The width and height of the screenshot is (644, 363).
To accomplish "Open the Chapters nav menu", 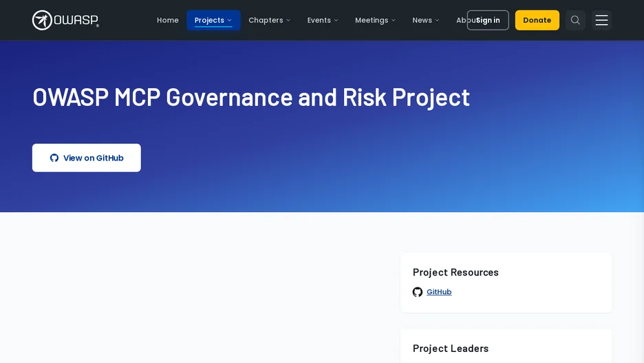I will pos(270,20).
